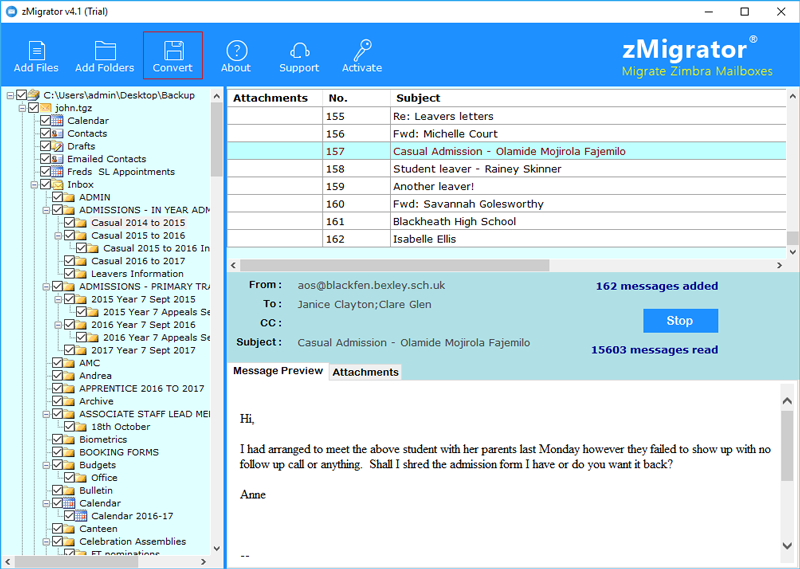Click the Drafts folder icon
This screenshot has height=569, width=800.
(x=58, y=146)
